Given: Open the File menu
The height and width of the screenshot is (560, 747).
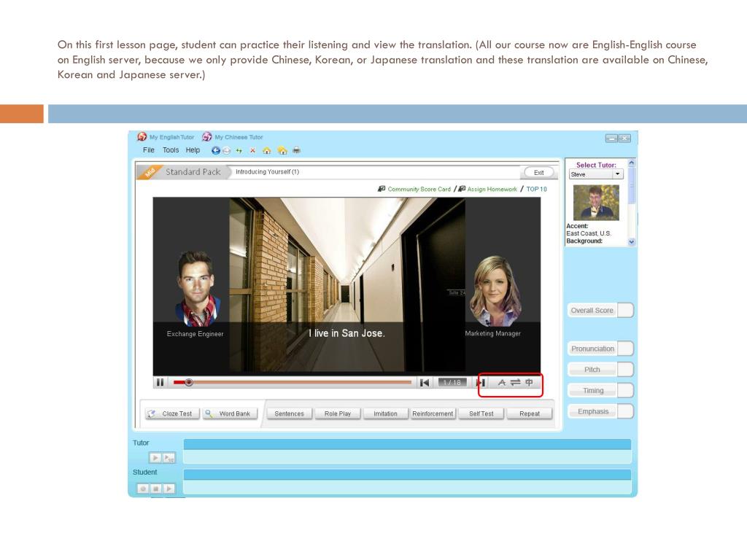Looking at the screenshot, I should point(149,150).
